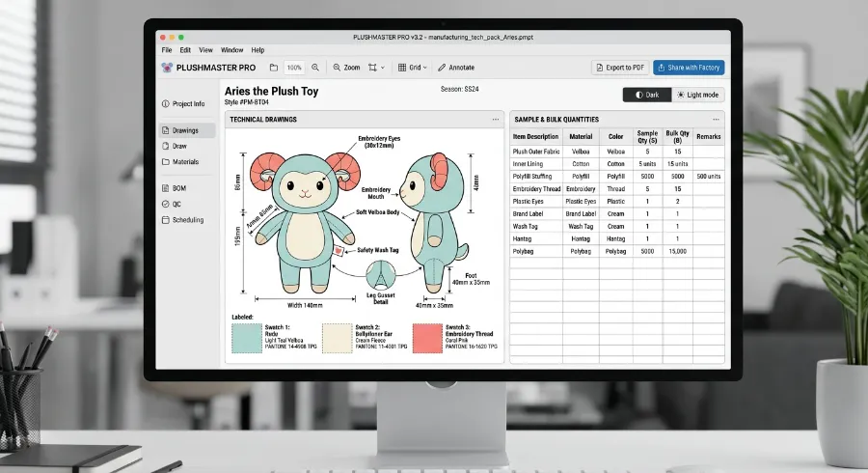Click the Sample Qty (S) column header

(x=647, y=137)
